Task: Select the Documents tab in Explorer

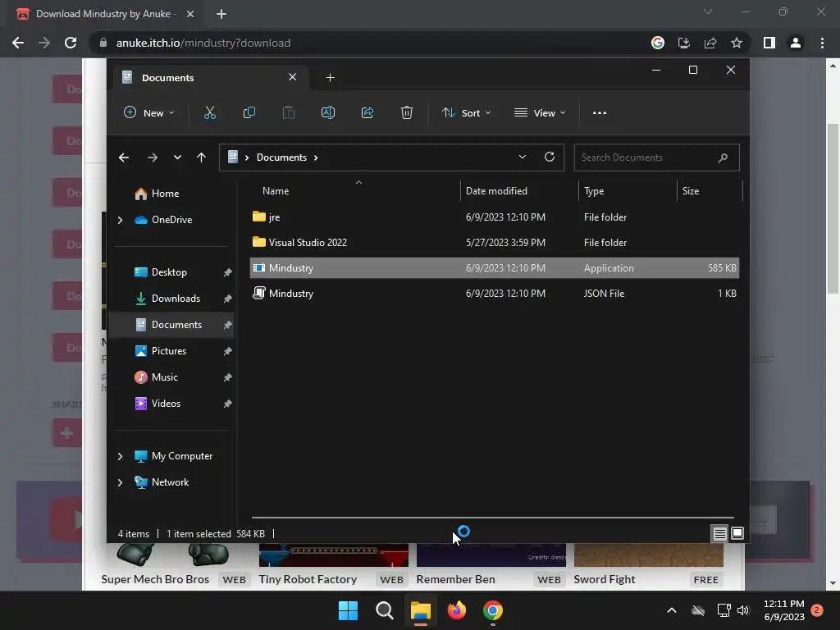Action: pyautogui.click(x=209, y=78)
